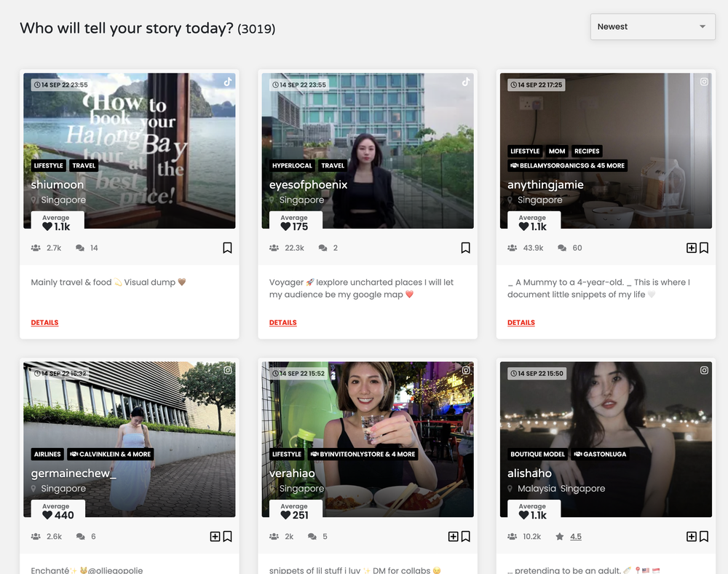
Task: Bookmark the anythingjamie card
Action: (x=703, y=248)
